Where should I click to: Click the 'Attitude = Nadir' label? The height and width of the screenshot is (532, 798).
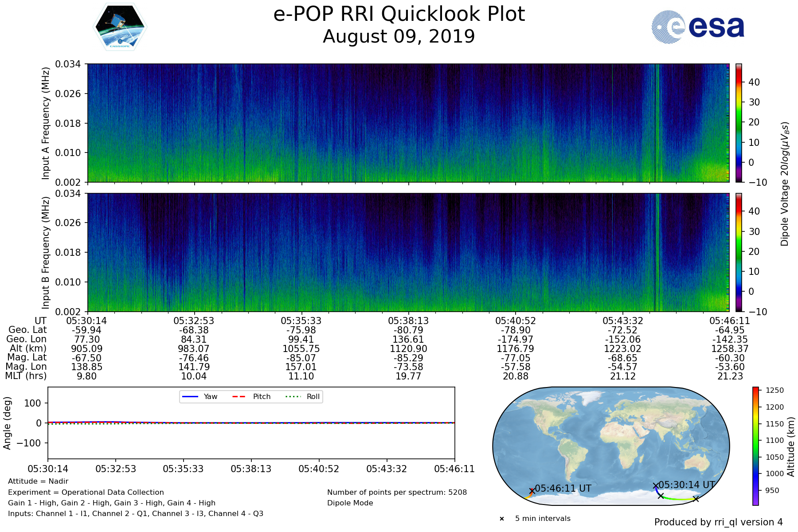[x=38, y=481]
